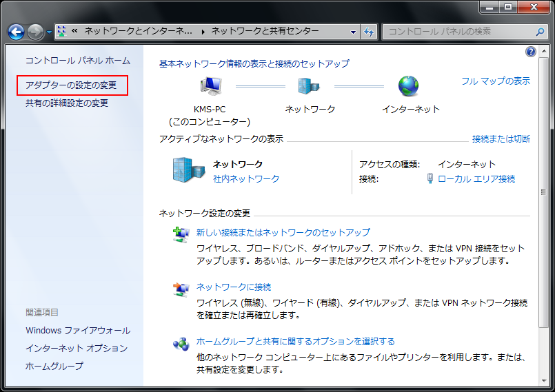Viewport: 555px width, 392px height.
Task: Click the greyed forward arrow button
Action: (35, 32)
